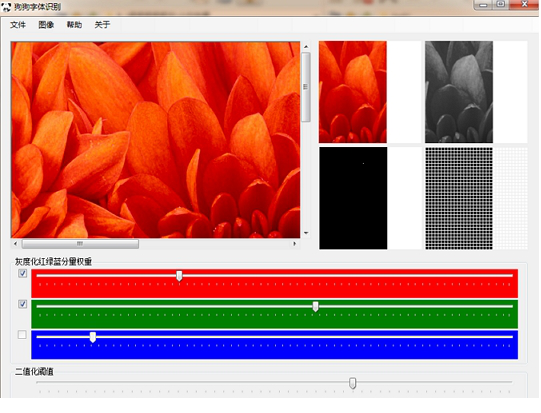Click the red weight slider handle
Image resolution: width=541 pixels, height=413 pixels.
tap(179, 276)
